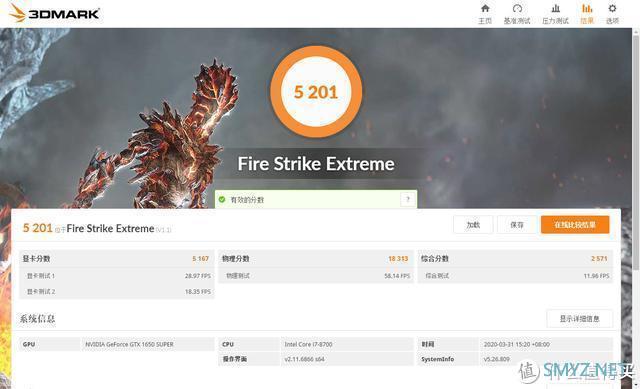Click the combined score value 2 571

tap(599, 258)
